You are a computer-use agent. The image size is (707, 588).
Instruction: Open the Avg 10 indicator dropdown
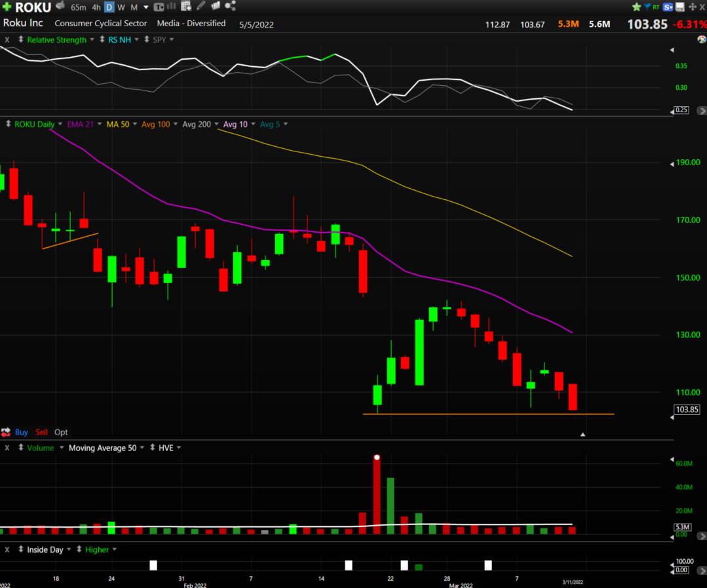click(x=253, y=123)
